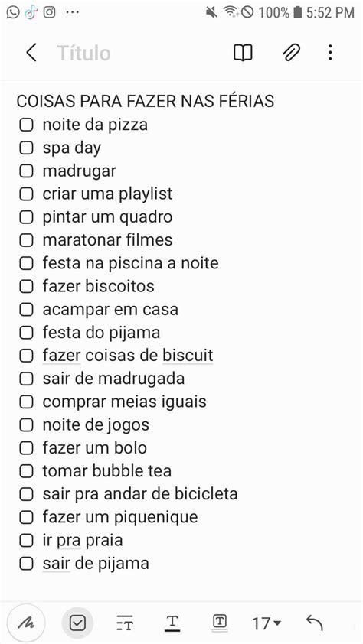Open the font size 17 dropdown
This screenshot has height=644, width=363.
click(267, 623)
